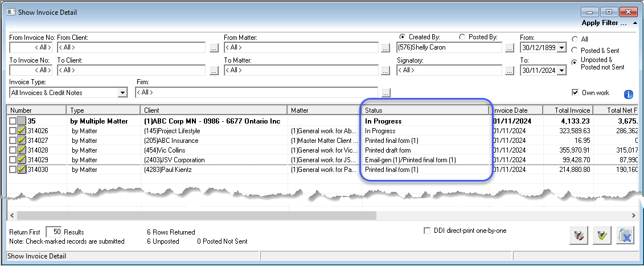This screenshot has height=267, width=644.
Task: Click the From Client input field
Action: pyautogui.click(x=132, y=48)
